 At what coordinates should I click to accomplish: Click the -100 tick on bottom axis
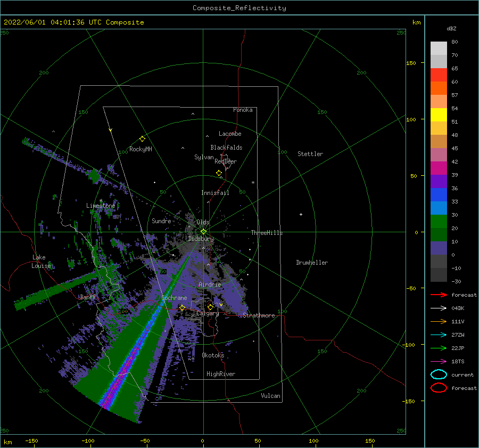pyautogui.click(x=88, y=441)
